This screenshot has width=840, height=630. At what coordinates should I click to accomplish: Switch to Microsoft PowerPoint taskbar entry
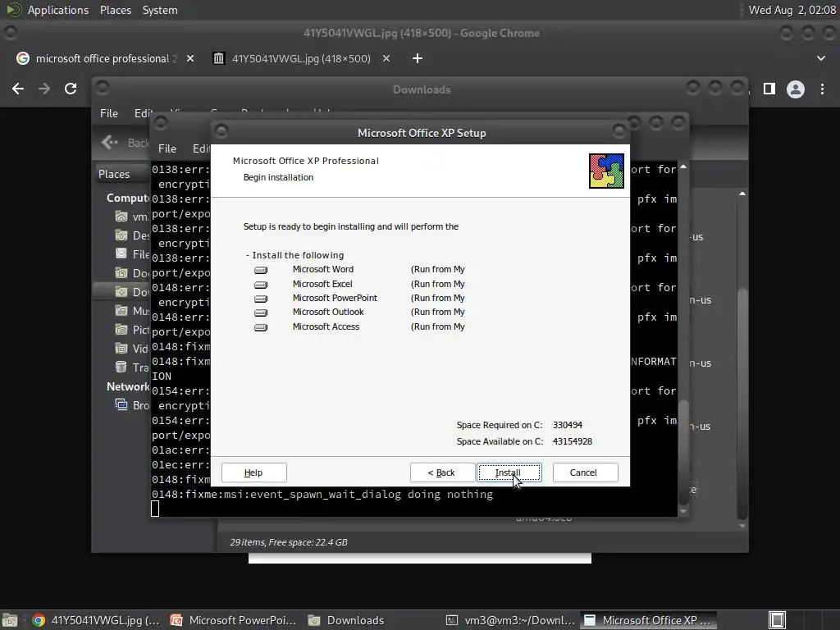pos(233,620)
